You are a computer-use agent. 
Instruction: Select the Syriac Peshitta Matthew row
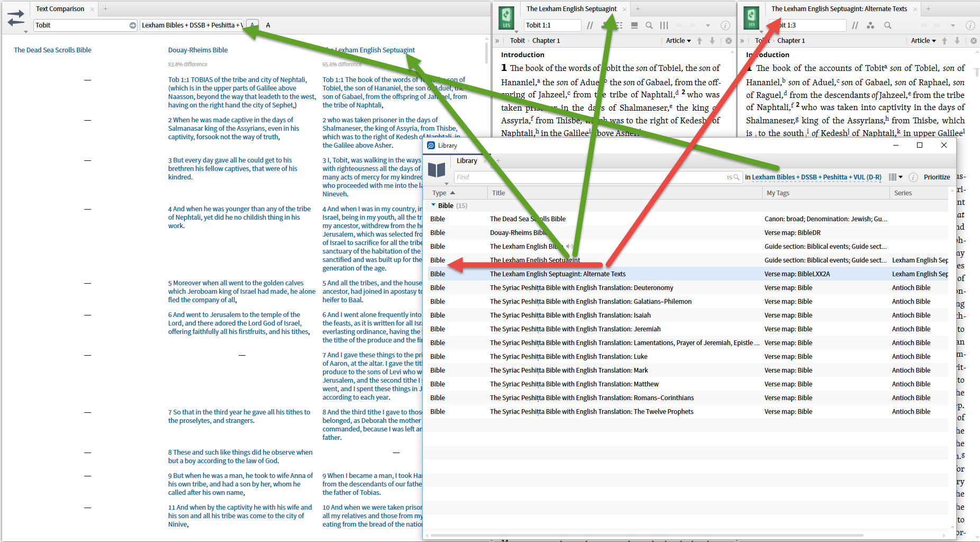(688, 384)
